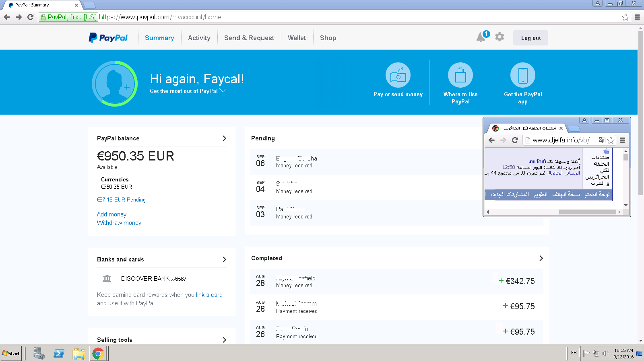Open the settings gear icon
Viewport: 644px width, 362px height.
(x=500, y=37)
